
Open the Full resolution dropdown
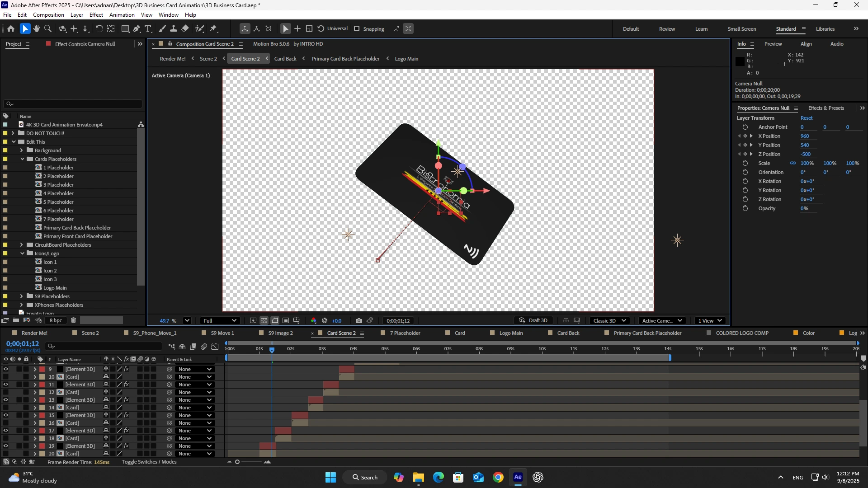(x=220, y=321)
